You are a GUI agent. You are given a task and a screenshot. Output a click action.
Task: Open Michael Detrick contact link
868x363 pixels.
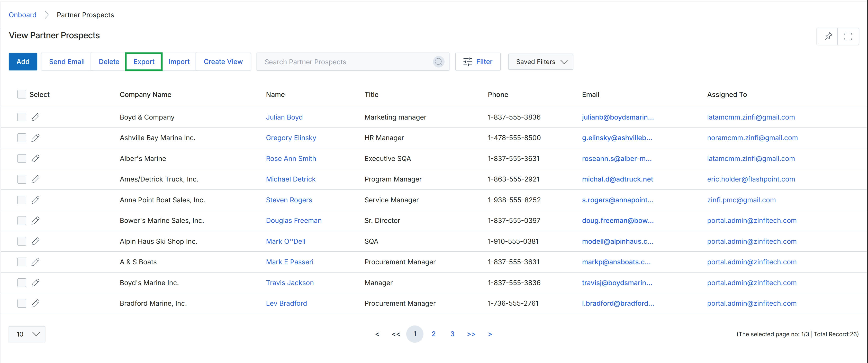point(291,179)
